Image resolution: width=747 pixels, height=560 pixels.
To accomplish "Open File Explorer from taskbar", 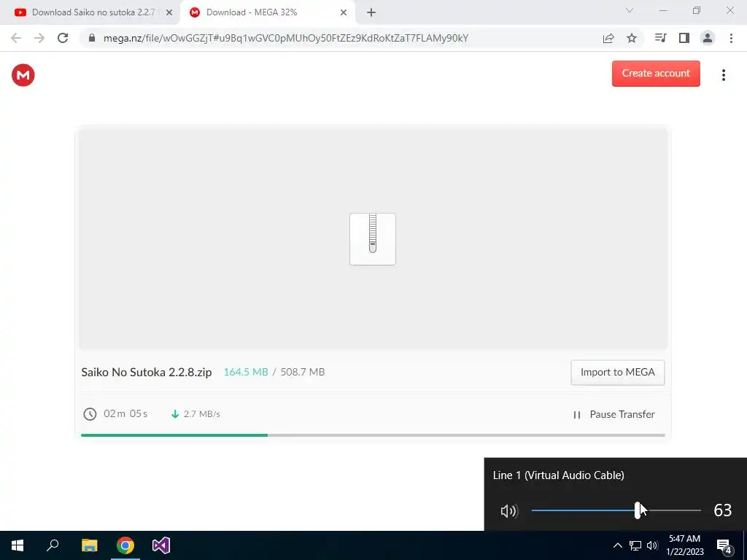I will click(x=90, y=545).
